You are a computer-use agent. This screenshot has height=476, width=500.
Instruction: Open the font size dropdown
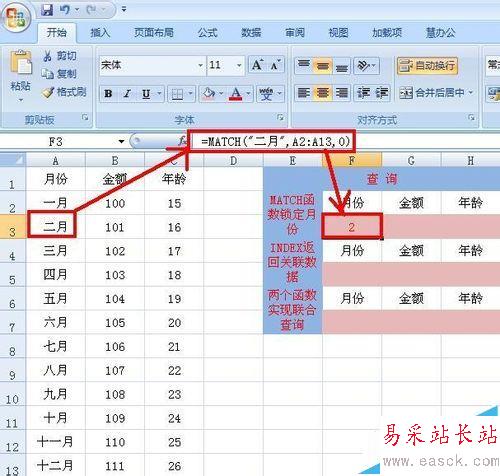coord(239,65)
